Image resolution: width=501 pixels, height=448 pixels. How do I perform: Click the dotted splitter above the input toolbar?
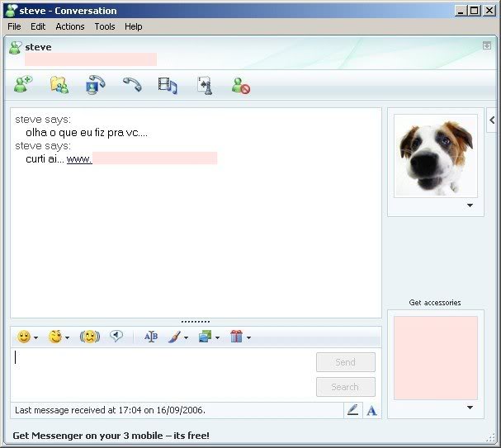pos(196,322)
